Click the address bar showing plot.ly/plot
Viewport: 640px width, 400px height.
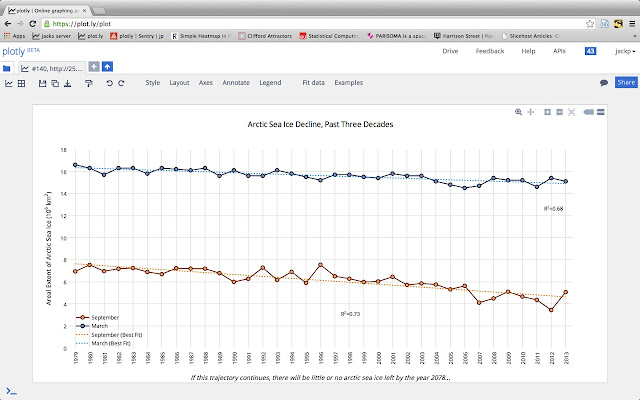pyautogui.click(x=318, y=24)
